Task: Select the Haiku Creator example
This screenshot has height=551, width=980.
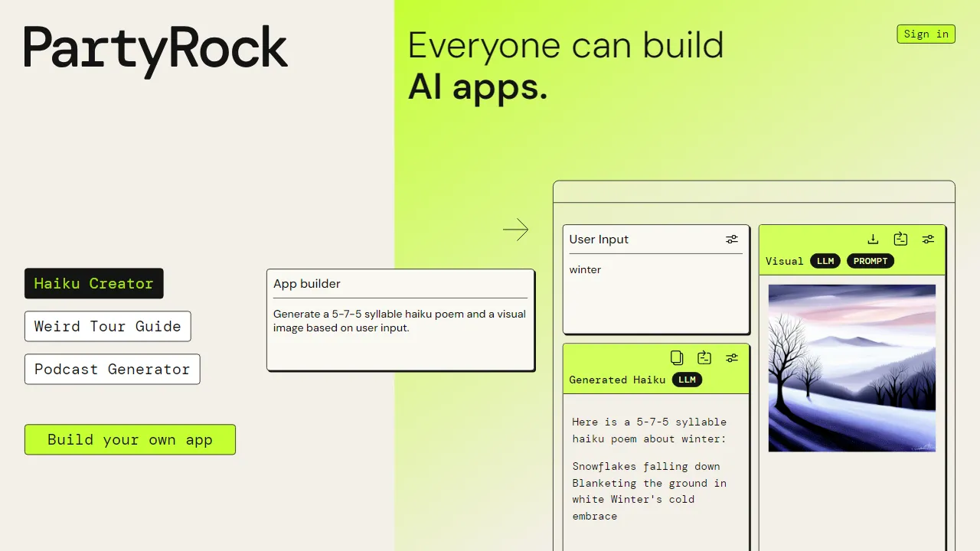Action: tap(94, 283)
